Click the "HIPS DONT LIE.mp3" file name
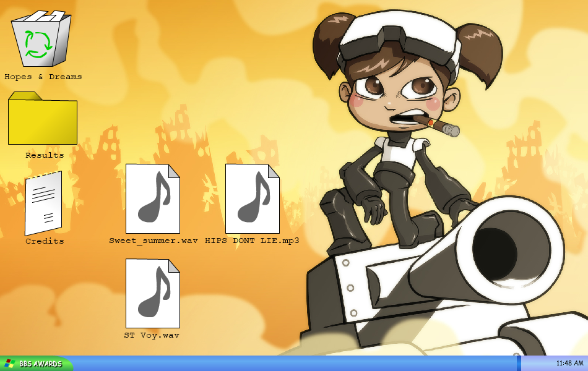 pyautogui.click(x=252, y=241)
